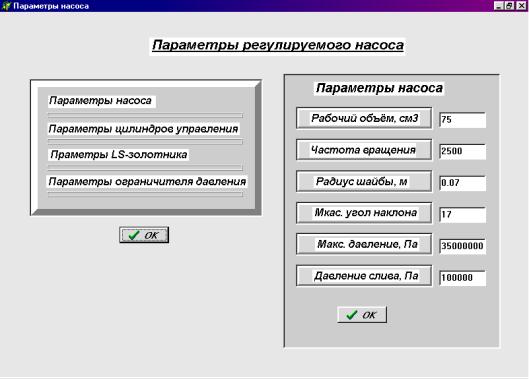The width and height of the screenshot is (529, 379).
Task: Focus the working volume field showing 75
Action: [463, 120]
